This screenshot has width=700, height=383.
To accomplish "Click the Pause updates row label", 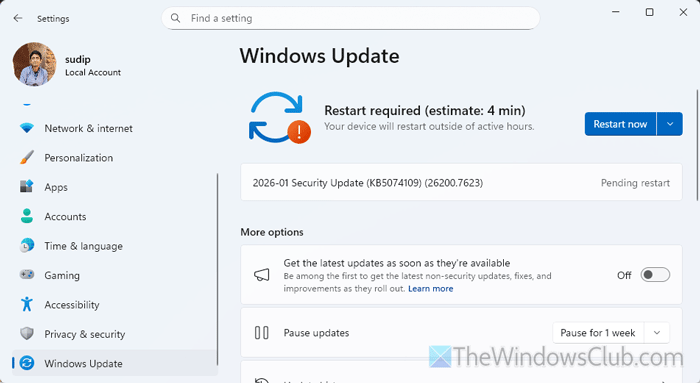I will tap(316, 333).
